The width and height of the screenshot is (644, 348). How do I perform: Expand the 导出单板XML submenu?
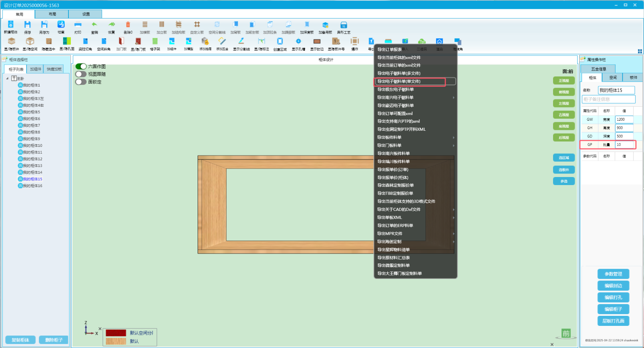415,217
